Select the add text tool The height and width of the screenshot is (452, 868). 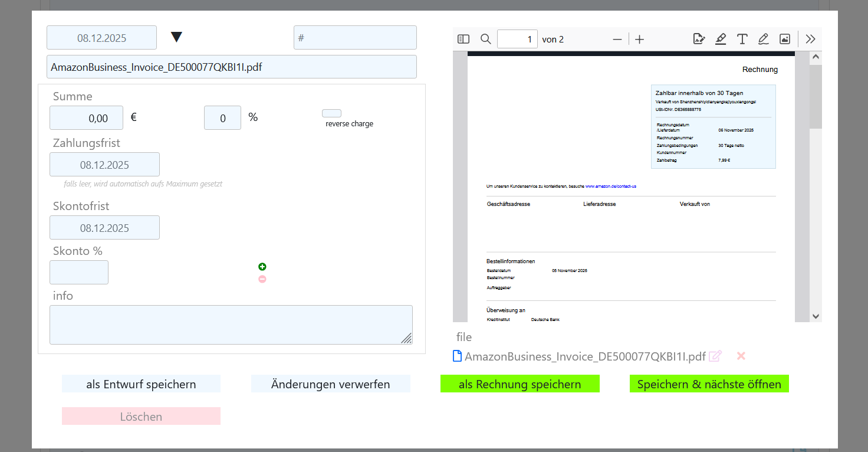tap(742, 39)
